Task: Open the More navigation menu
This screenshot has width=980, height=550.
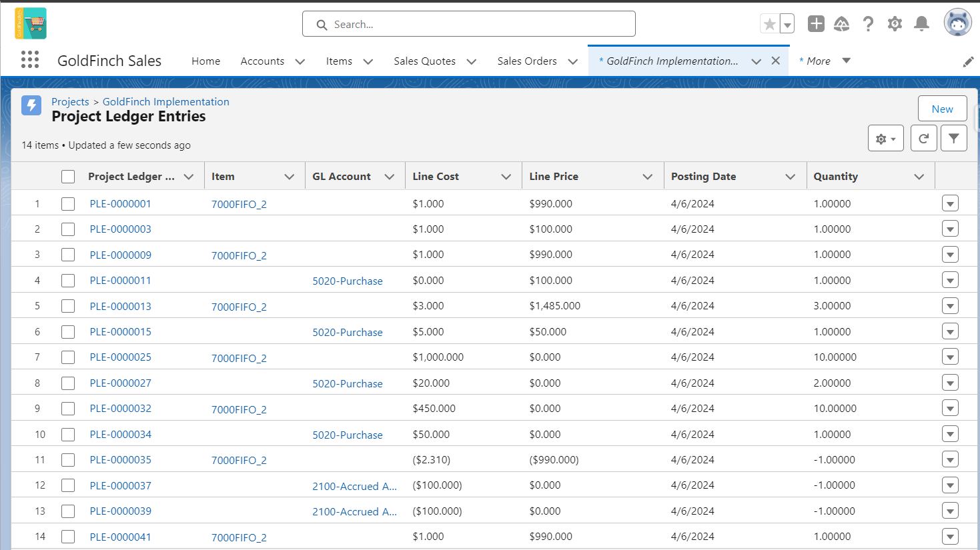Action: (825, 61)
